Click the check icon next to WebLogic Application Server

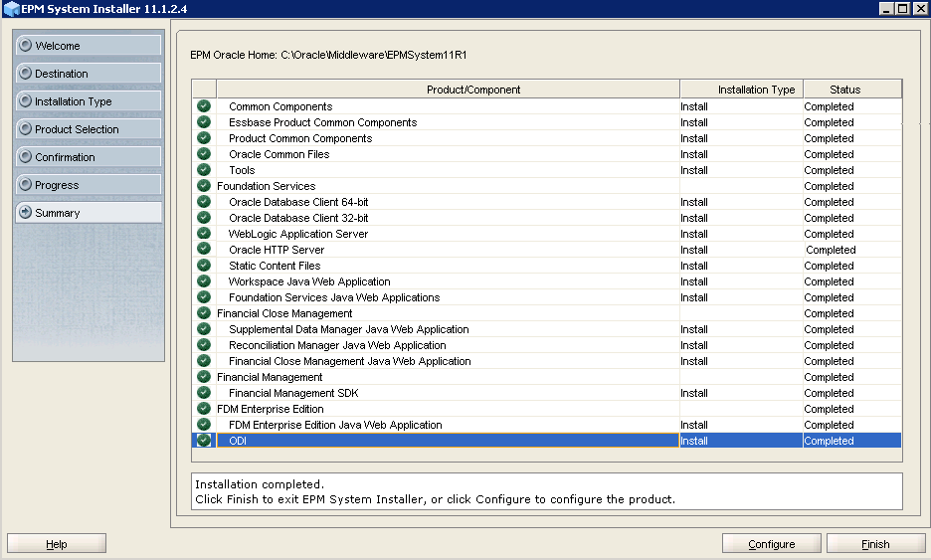tap(204, 234)
